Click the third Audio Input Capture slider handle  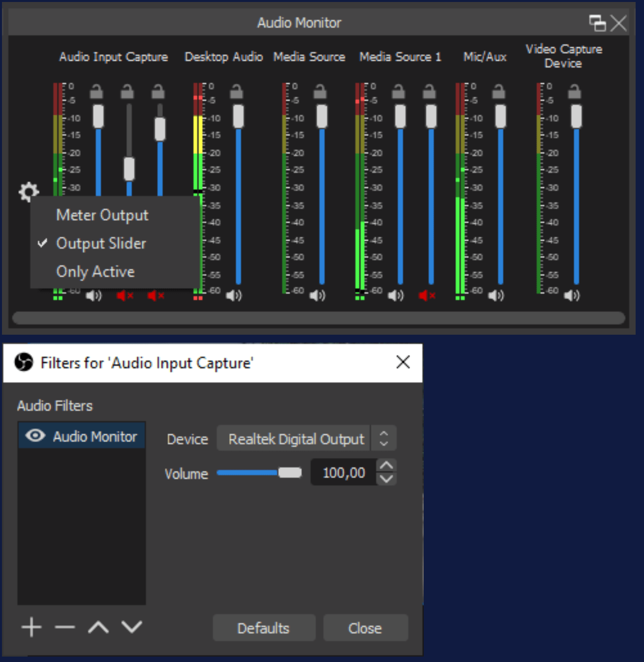(x=160, y=129)
